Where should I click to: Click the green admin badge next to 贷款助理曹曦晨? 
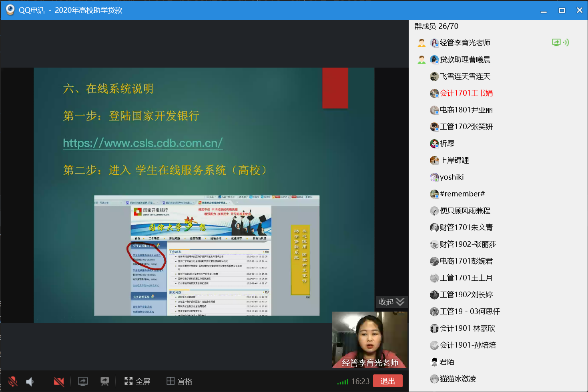pyautogui.click(x=421, y=60)
